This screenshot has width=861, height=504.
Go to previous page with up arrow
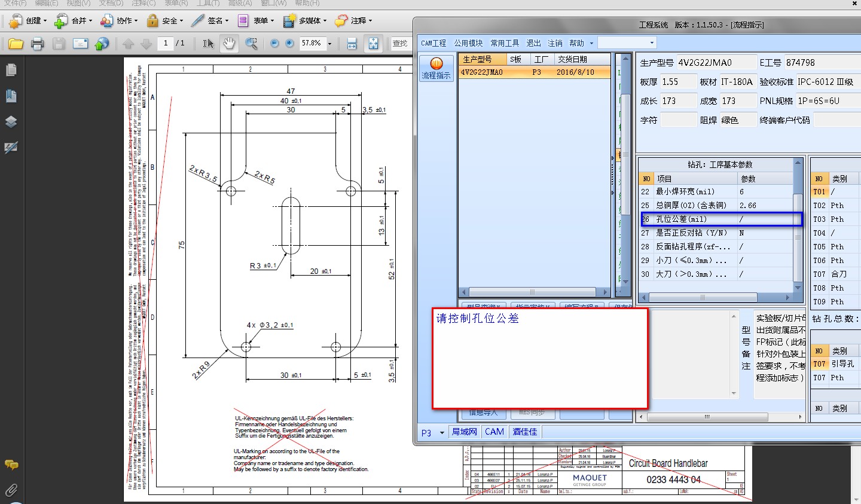click(128, 44)
